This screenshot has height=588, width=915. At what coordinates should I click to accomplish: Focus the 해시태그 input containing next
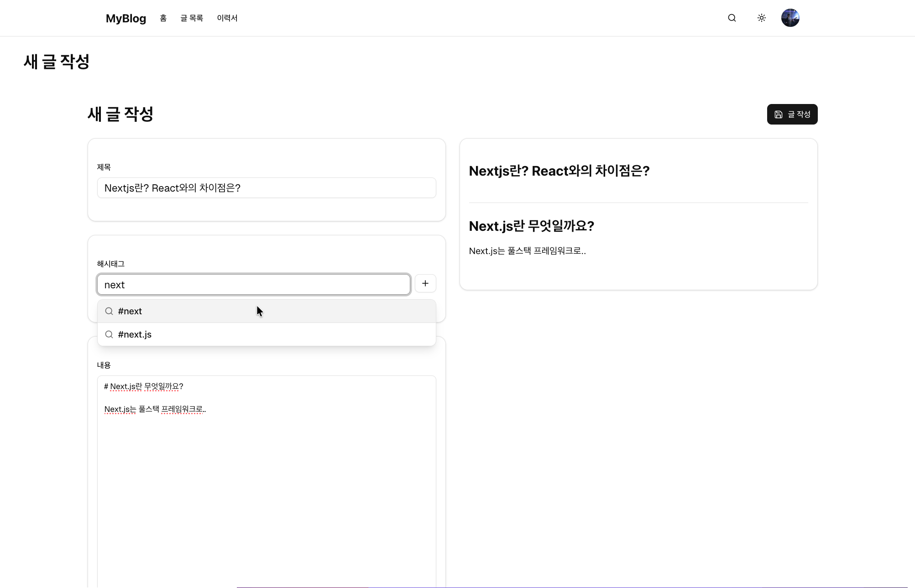254,285
